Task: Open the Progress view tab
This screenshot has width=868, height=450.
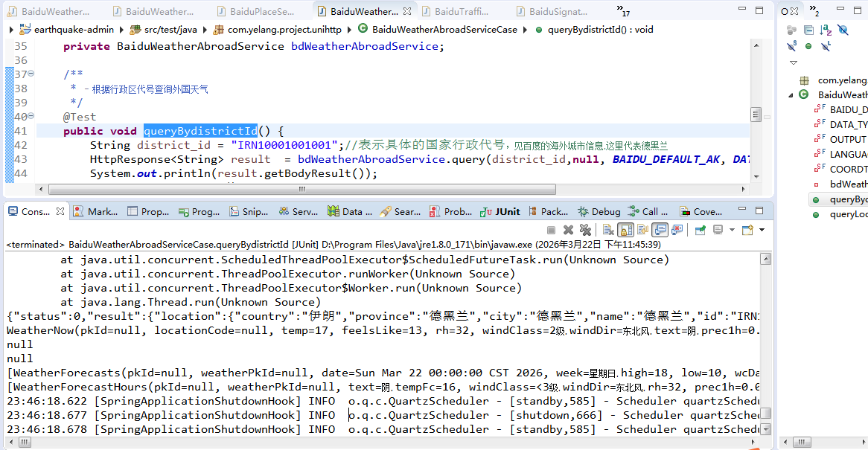Action: click(x=200, y=211)
